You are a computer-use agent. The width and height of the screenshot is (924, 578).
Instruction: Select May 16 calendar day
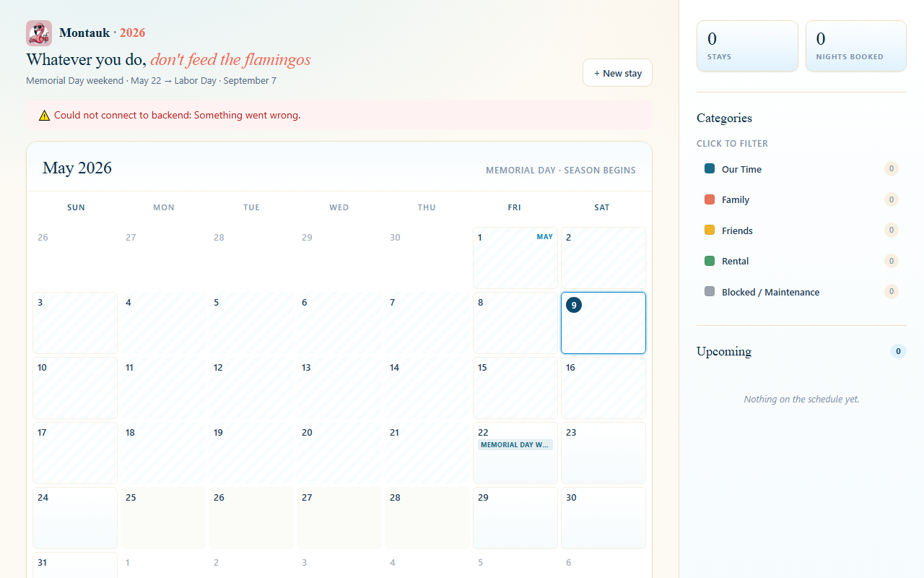(x=603, y=388)
